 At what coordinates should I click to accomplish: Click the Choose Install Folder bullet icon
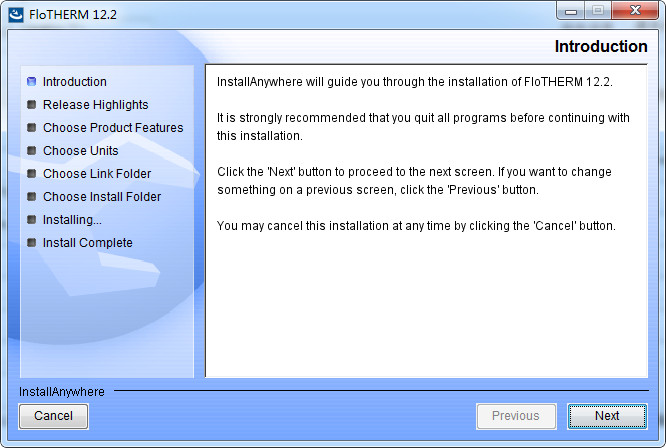coord(32,197)
